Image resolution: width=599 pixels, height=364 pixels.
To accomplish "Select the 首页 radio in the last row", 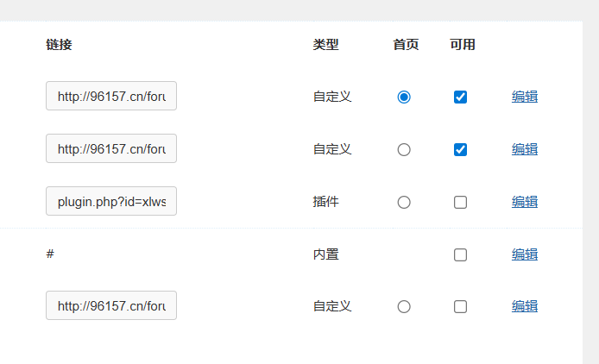I will tap(404, 306).
